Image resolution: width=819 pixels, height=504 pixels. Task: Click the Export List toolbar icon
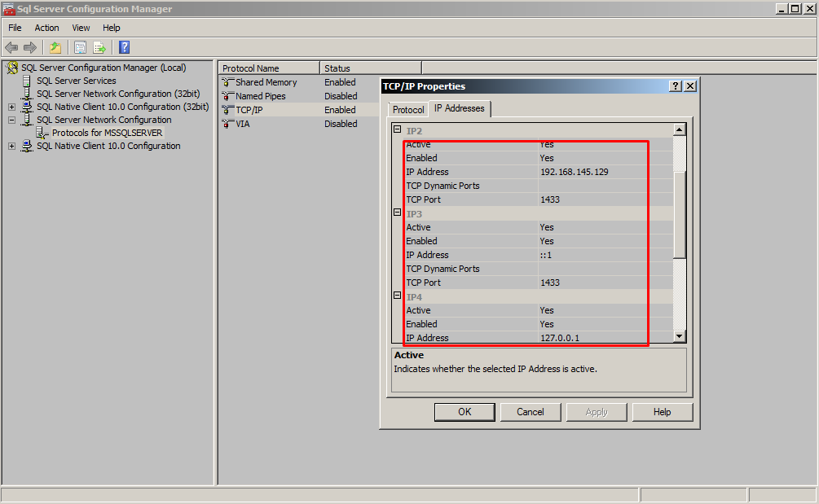[x=99, y=47]
